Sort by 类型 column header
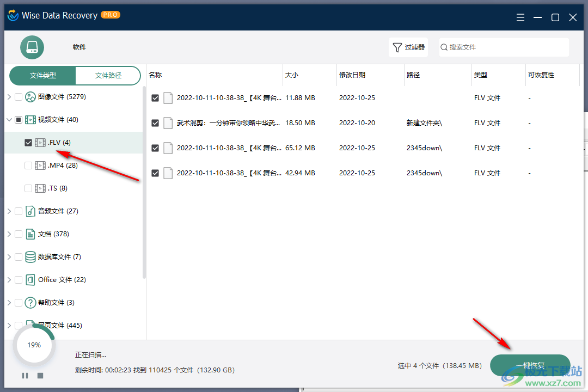 [x=499, y=75]
